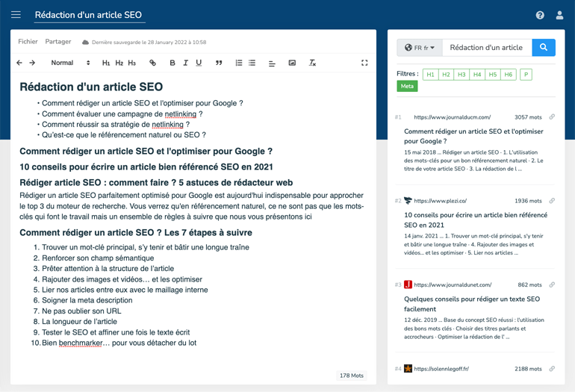Apply bold formatting to text
This screenshot has width=575, height=392.
(x=172, y=63)
